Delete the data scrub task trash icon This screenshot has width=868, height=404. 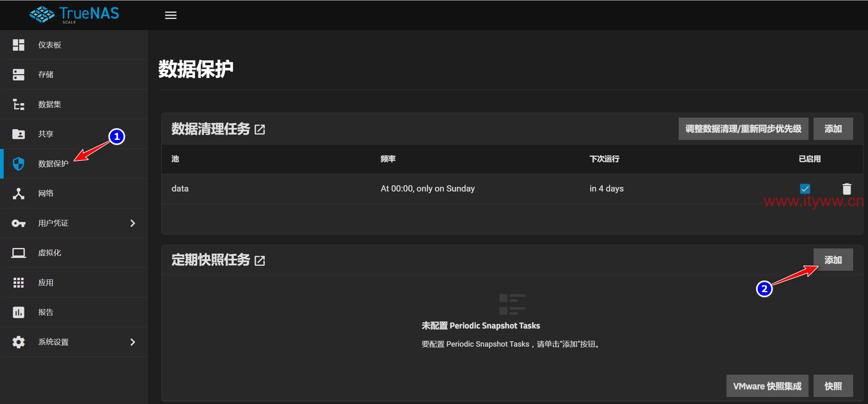[847, 189]
